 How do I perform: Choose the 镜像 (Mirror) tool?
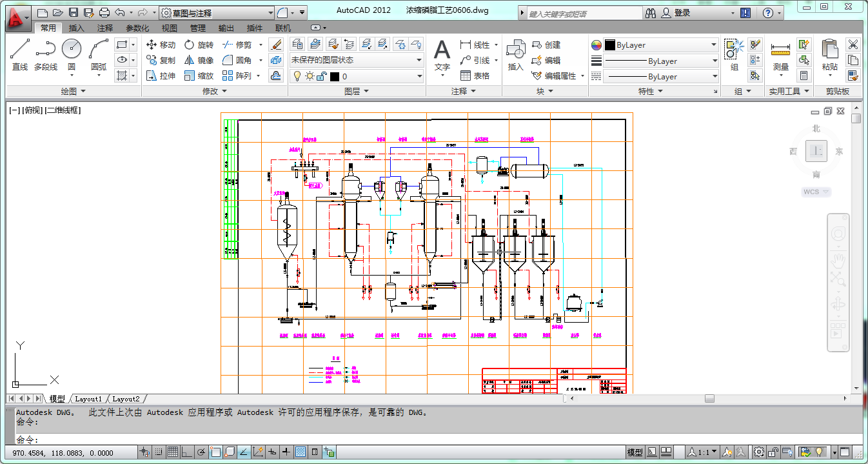pos(199,60)
